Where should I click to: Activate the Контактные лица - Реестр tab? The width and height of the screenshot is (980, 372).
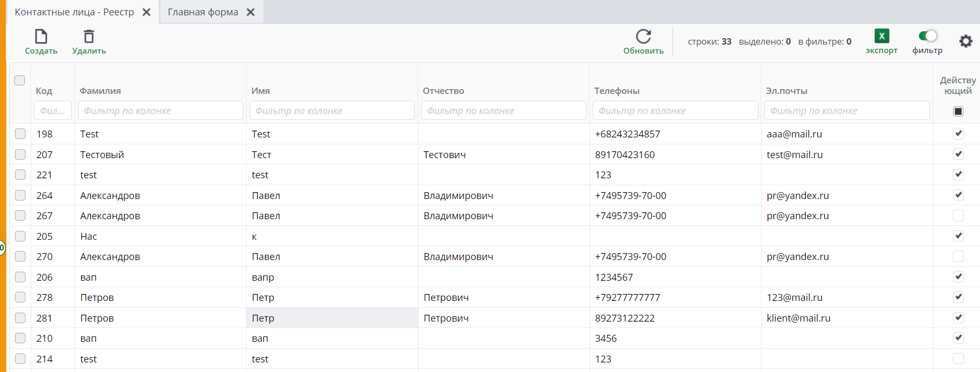coord(74,12)
